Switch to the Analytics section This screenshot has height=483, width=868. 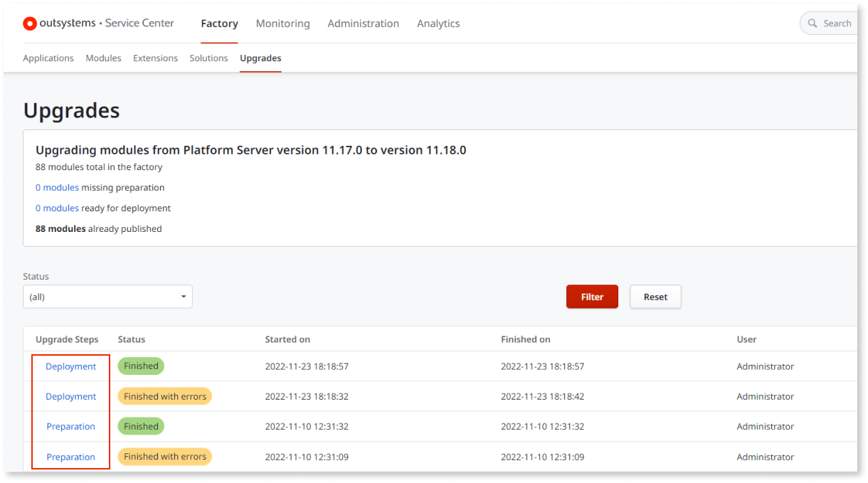coord(438,23)
